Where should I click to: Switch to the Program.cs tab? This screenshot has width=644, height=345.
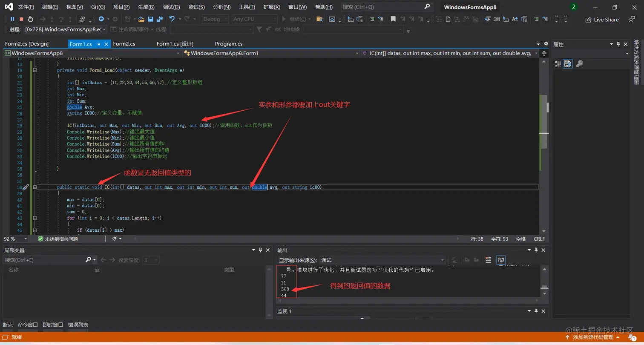[229, 44]
